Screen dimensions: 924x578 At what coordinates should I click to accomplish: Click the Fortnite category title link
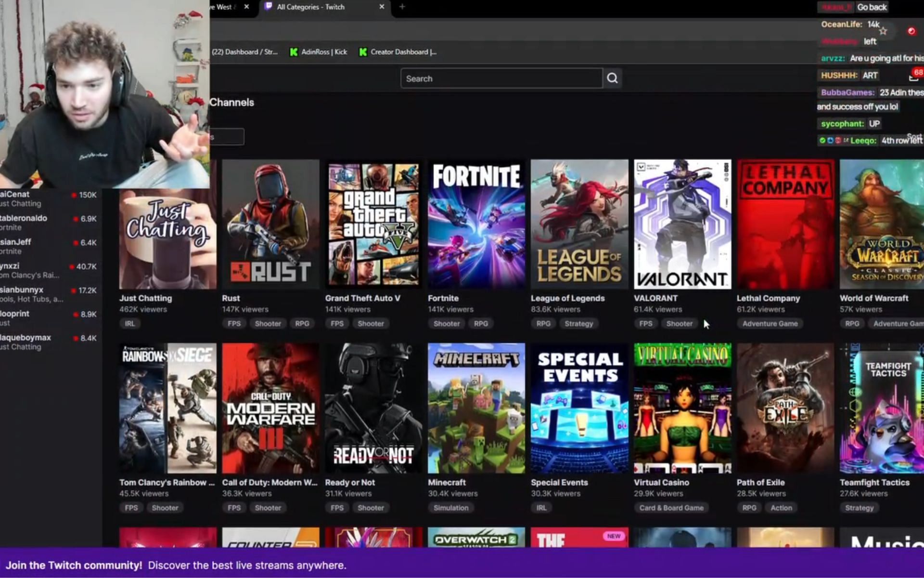click(x=443, y=298)
